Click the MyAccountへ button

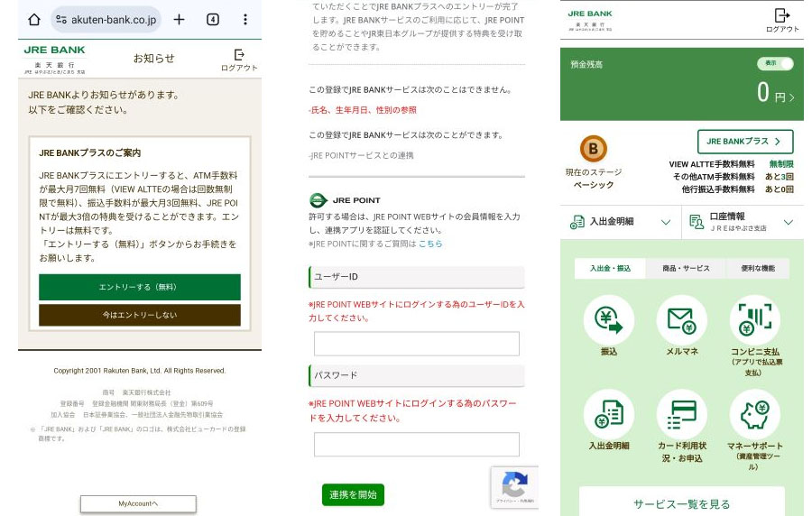tap(138, 503)
